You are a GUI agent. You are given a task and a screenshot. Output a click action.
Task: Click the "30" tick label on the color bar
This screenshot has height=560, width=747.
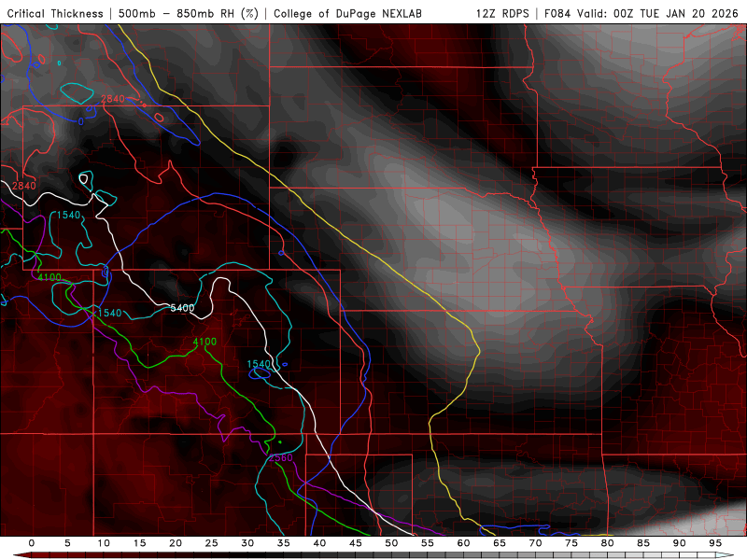pos(247,543)
